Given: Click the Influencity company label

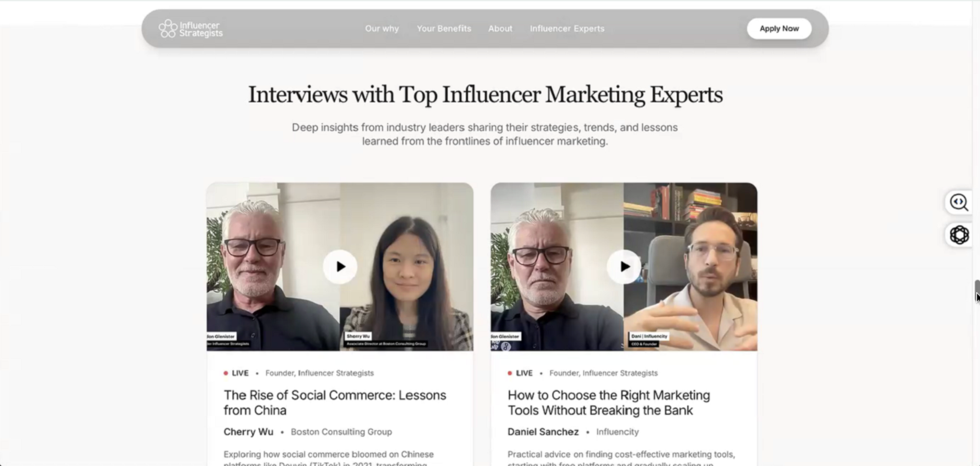Looking at the screenshot, I should (617, 432).
